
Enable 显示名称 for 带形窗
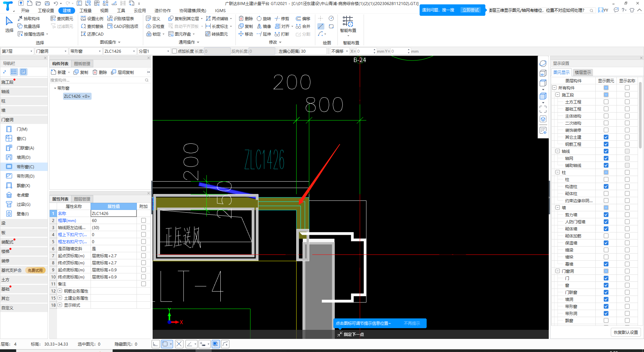[x=627, y=306]
